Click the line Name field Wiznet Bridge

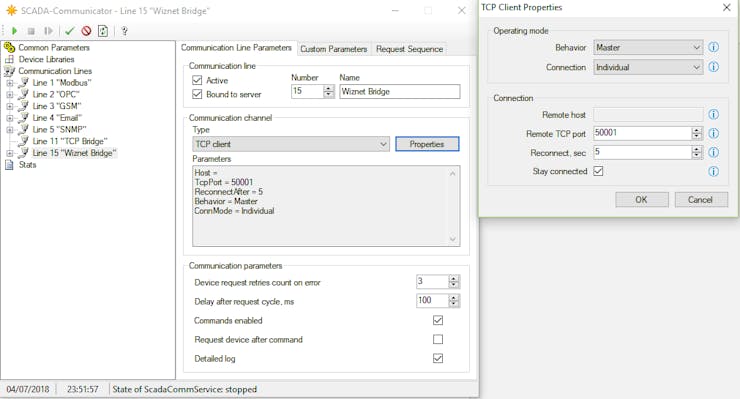point(400,92)
